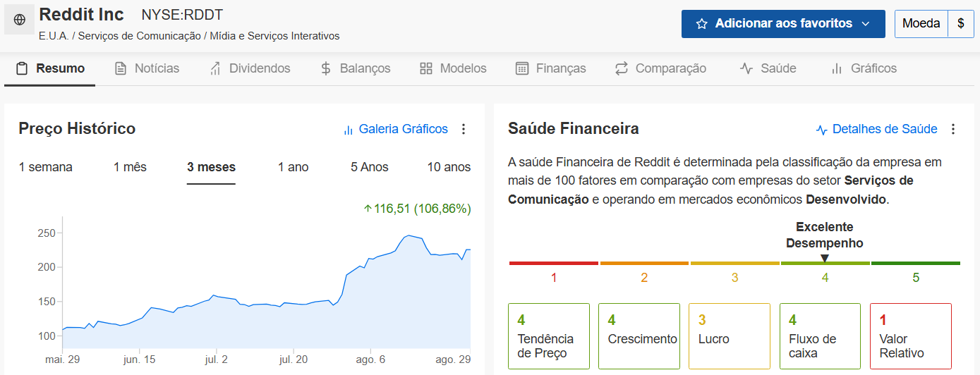The image size is (980, 375).
Task: Click the bar chart icon beside Galeria Gráficos
Action: (x=348, y=130)
